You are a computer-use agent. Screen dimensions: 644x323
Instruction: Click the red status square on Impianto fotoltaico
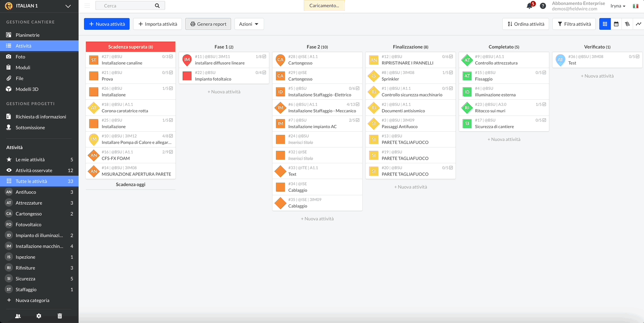pos(187,76)
